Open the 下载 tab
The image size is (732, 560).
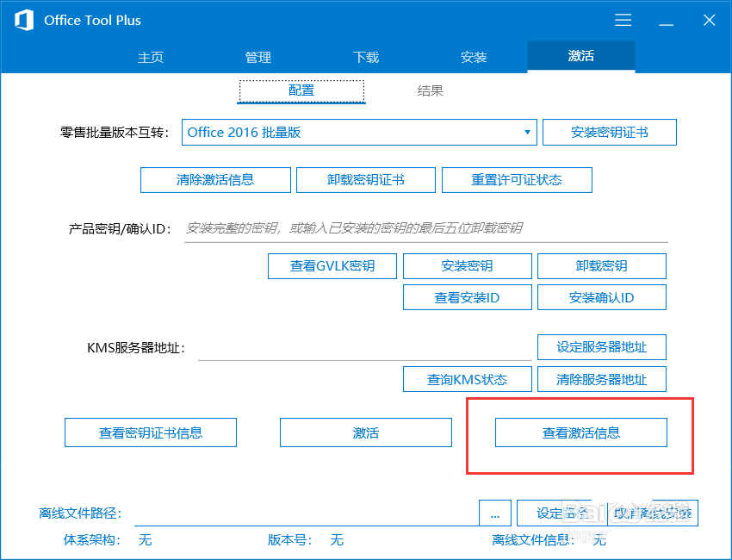[365, 57]
